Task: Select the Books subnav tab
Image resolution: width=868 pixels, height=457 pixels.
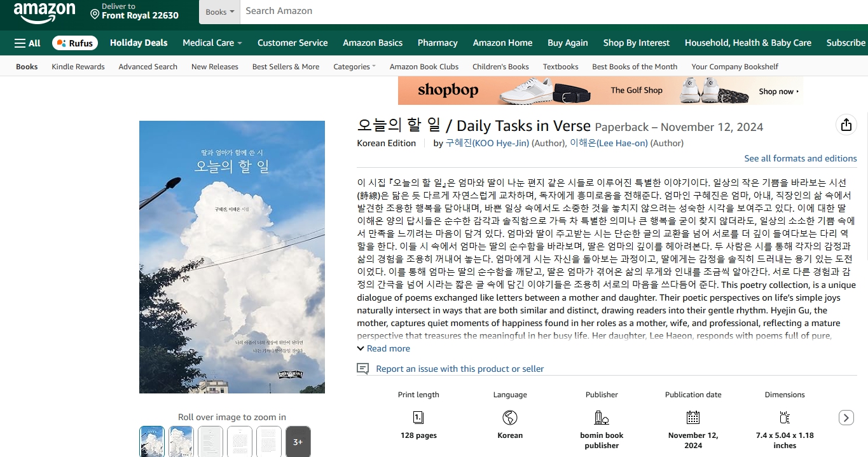Action: [x=27, y=67]
